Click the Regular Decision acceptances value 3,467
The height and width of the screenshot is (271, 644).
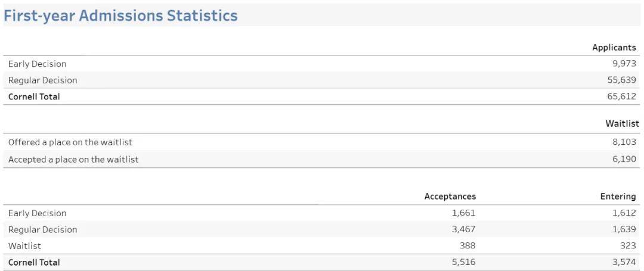463,229
